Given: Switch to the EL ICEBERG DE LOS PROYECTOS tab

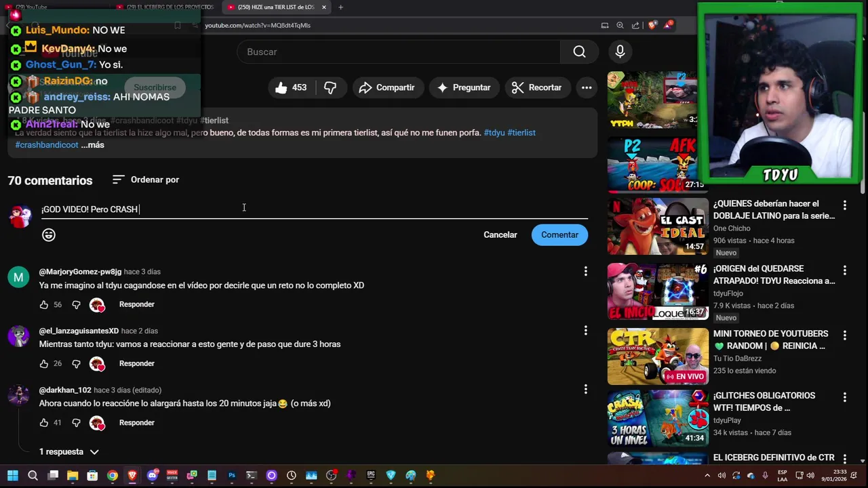Looking at the screenshot, I should 165,7.
